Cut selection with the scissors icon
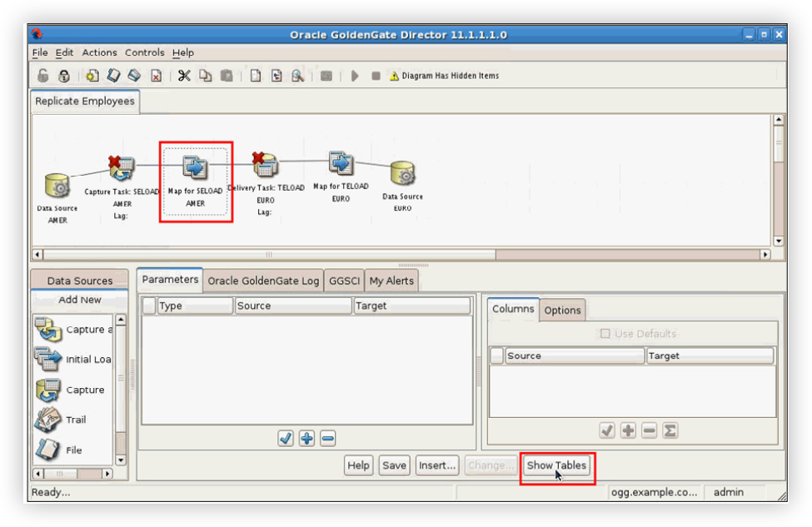 (184, 76)
